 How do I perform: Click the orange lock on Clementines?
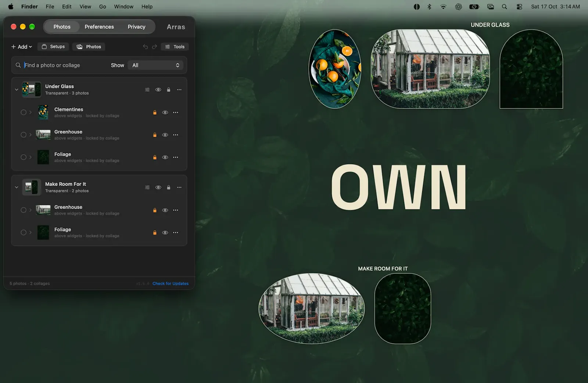(155, 113)
